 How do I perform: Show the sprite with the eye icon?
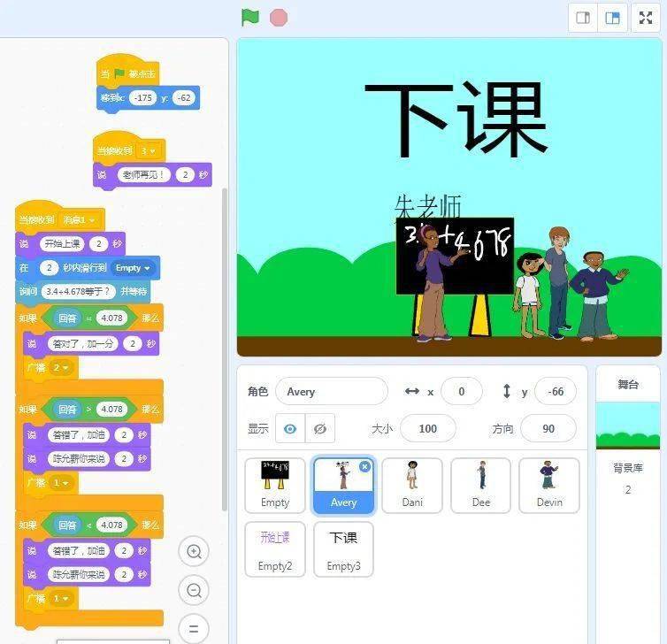(x=290, y=429)
